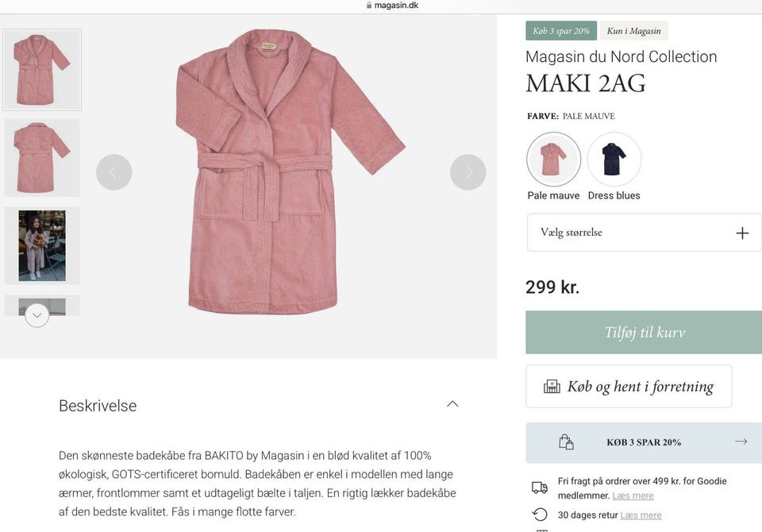Add to cart with Tilføj til kurv

(x=644, y=333)
